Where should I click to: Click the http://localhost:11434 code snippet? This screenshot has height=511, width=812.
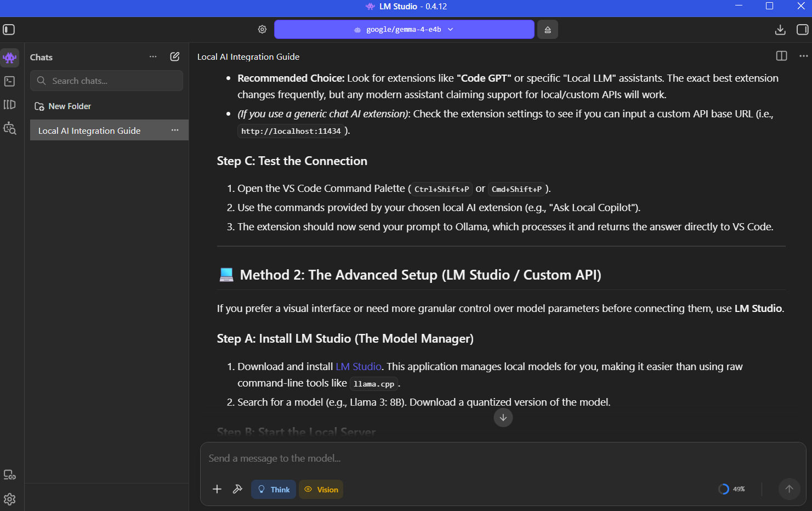[x=291, y=131]
